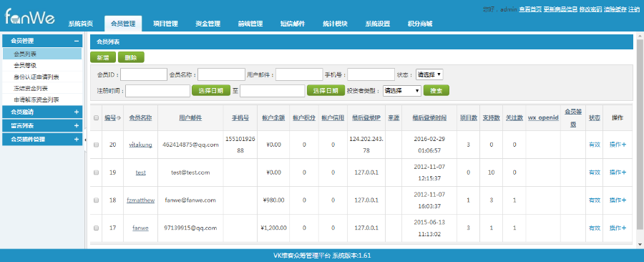
Task: Open the 状态 请选择 dropdown
Action: pyautogui.click(x=429, y=74)
